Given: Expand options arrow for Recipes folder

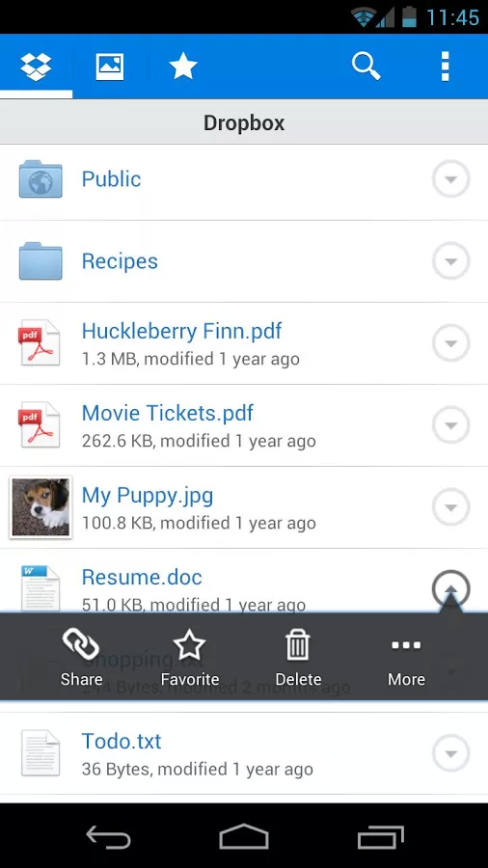Looking at the screenshot, I should [451, 261].
